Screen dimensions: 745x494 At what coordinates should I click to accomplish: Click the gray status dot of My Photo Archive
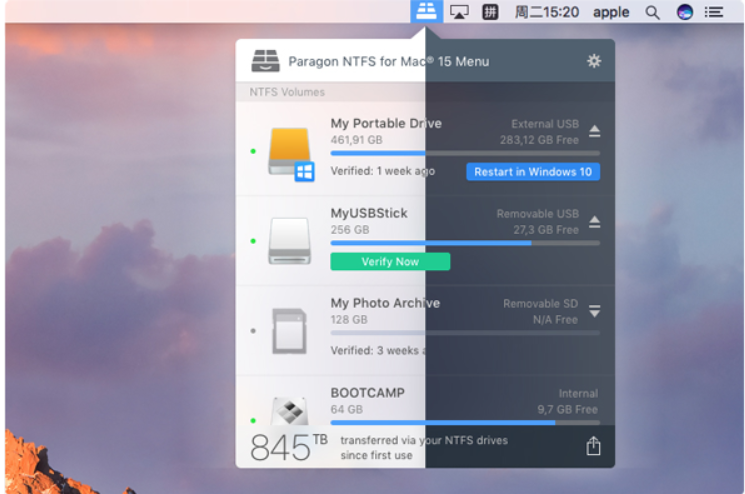(x=253, y=331)
